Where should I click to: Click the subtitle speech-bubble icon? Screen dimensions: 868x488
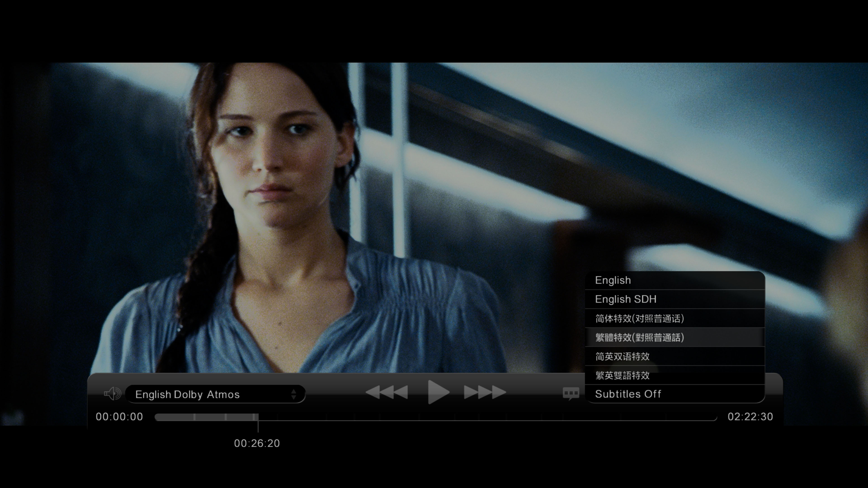(571, 393)
